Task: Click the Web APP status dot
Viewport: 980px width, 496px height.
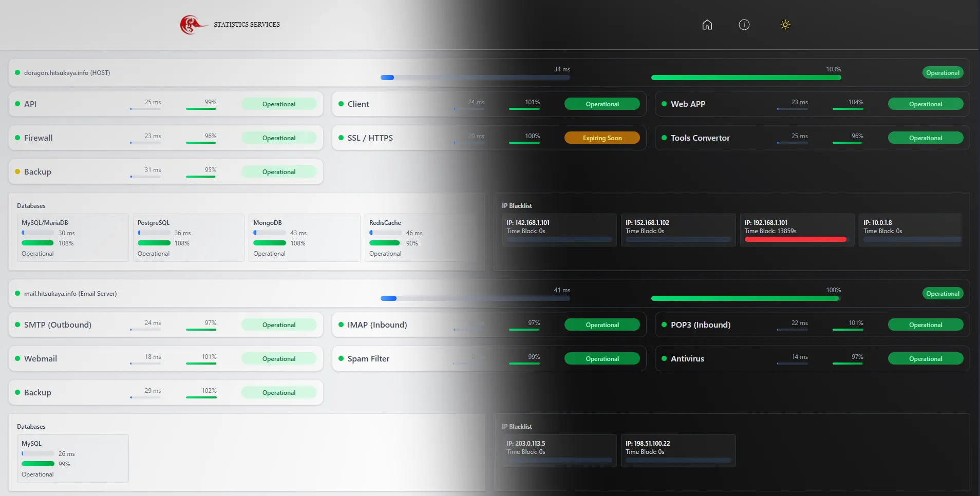Action: pyautogui.click(x=664, y=104)
